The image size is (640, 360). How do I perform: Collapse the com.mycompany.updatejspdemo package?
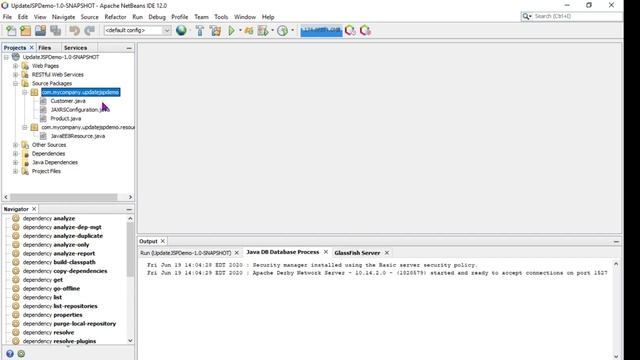(25, 92)
